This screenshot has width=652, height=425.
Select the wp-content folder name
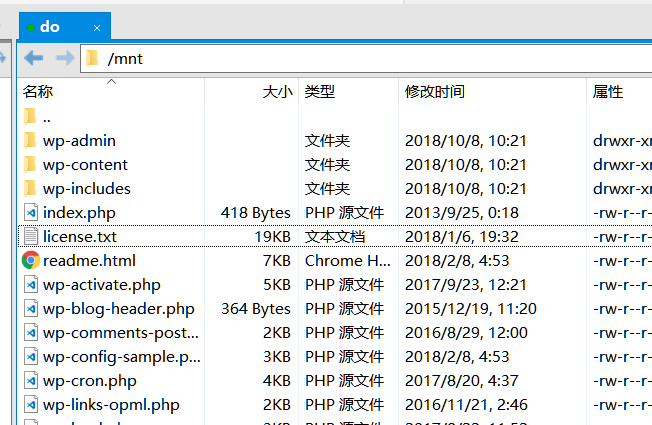pos(85,165)
